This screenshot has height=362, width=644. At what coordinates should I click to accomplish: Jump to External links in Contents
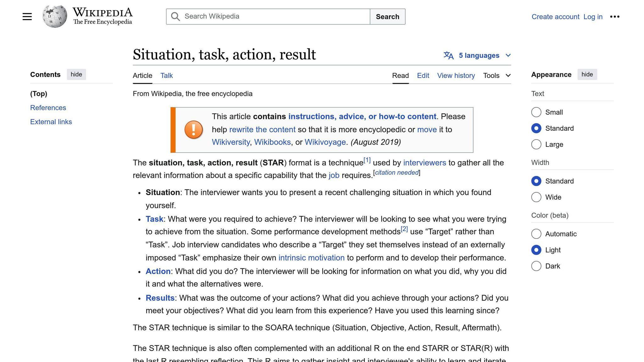51,122
